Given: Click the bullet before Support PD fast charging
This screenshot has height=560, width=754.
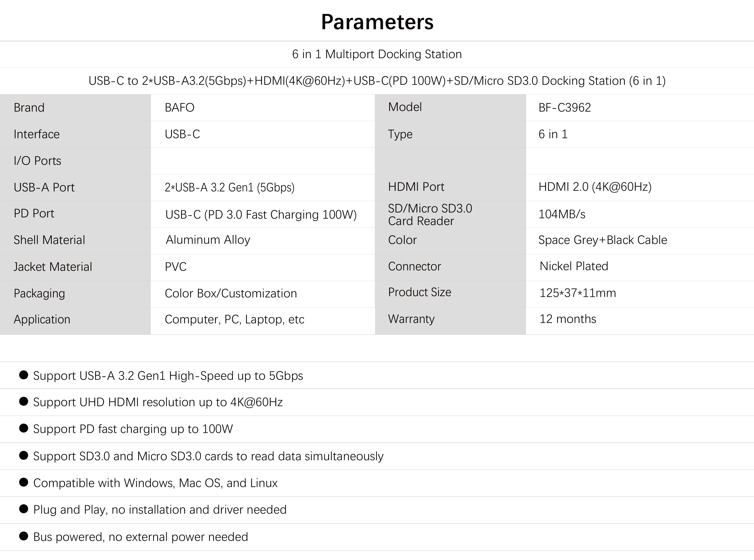Looking at the screenshot, I should click(x=24, y=428).
